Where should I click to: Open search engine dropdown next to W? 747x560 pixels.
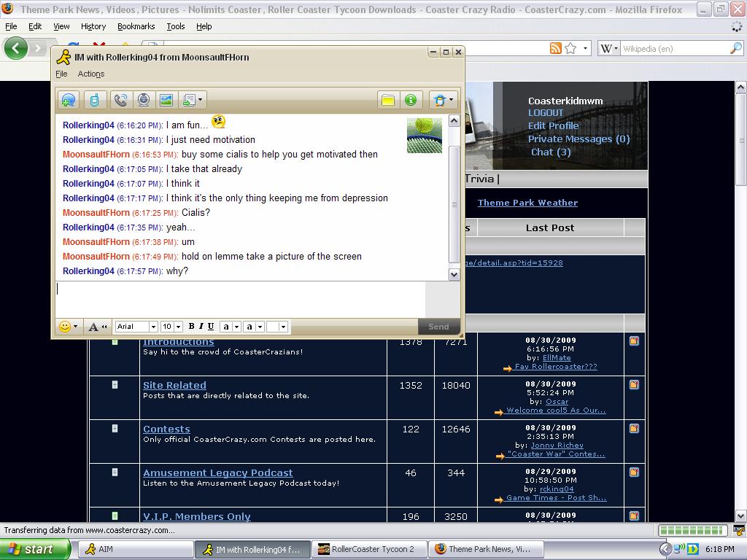click(616, 49)
